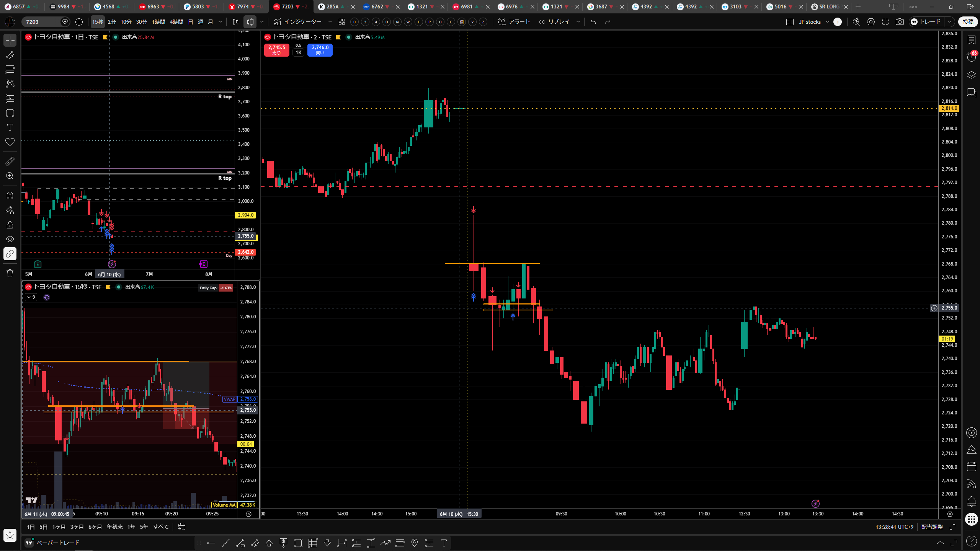Image resolution: width=980 pixels, height=551 pixels.
Task: Open the notifications bell icon in right sidebar
Action: (971, 501)
